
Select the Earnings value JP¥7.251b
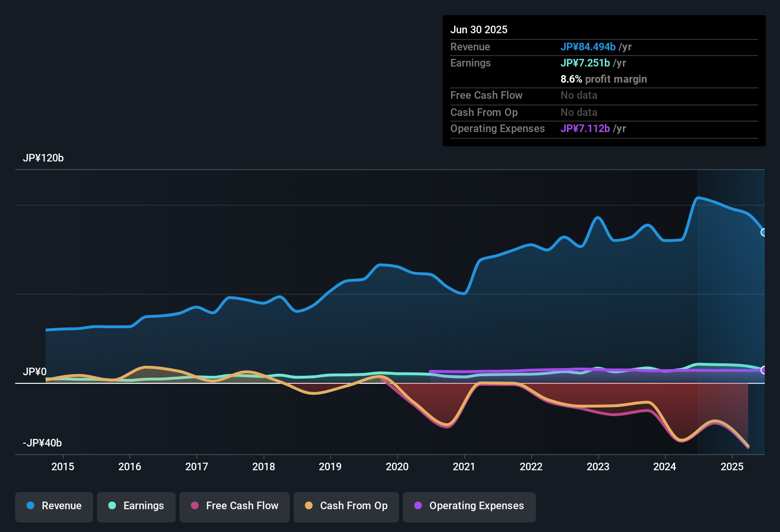[586, 63]
